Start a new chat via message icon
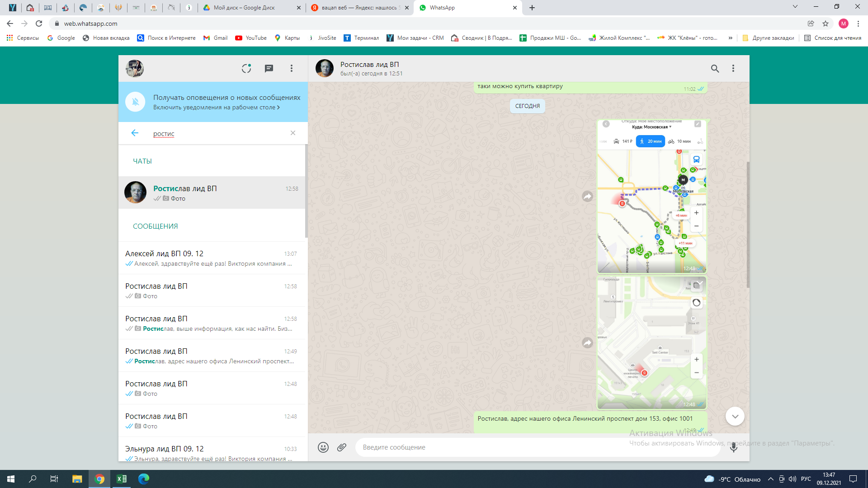This screenshot has height=488, width=868. [x=269, y=68]
